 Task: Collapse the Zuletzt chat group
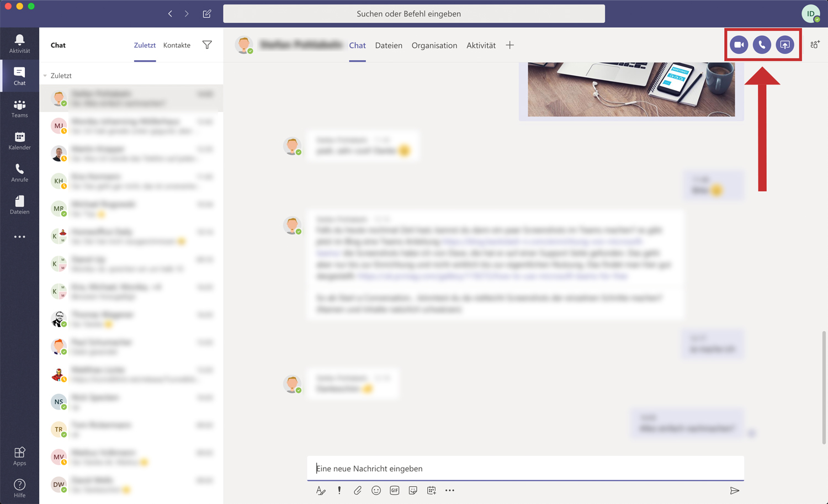coord(45,76)
